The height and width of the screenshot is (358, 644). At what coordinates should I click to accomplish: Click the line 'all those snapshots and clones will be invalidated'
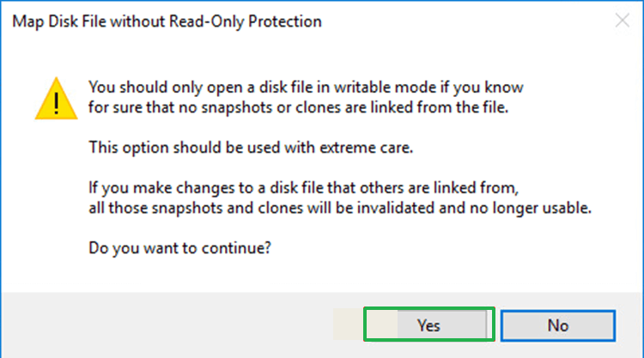[340, 208]
